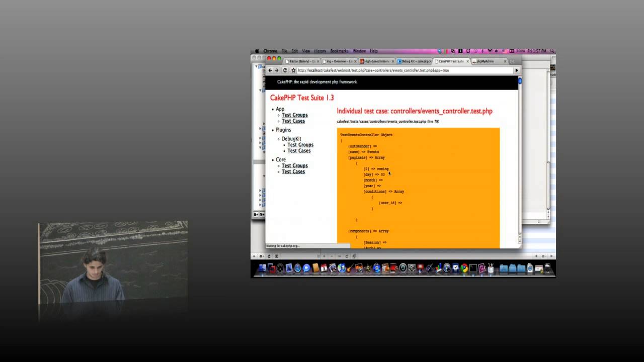Open Finder from the Dock
The width and height of the screenshot is (644, 362).
pos(262,268)
